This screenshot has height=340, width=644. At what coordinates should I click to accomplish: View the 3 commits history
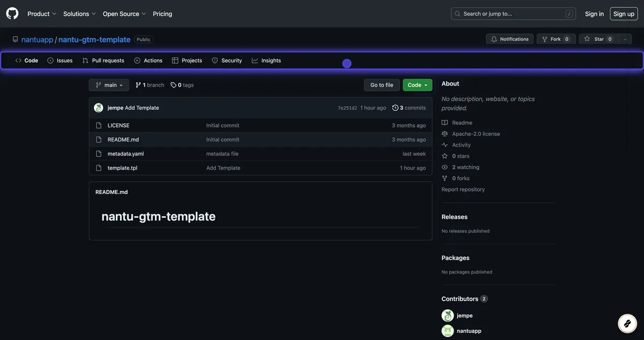point(409,108)
